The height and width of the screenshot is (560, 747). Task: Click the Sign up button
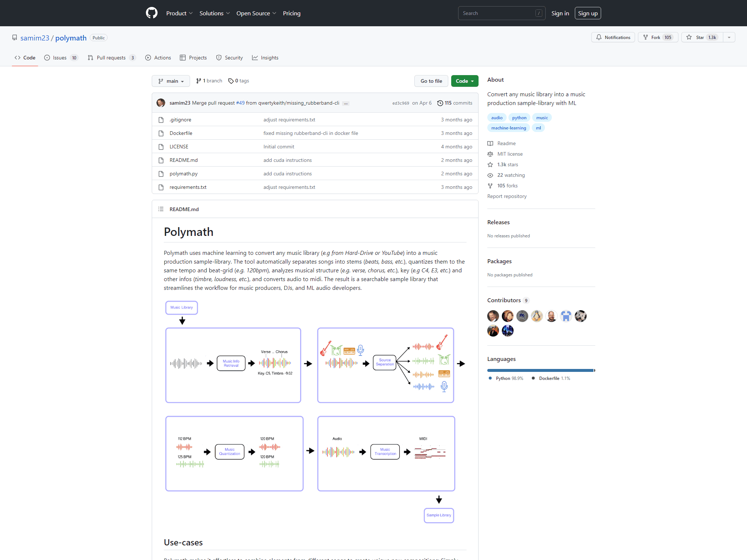tap(588, 13)
